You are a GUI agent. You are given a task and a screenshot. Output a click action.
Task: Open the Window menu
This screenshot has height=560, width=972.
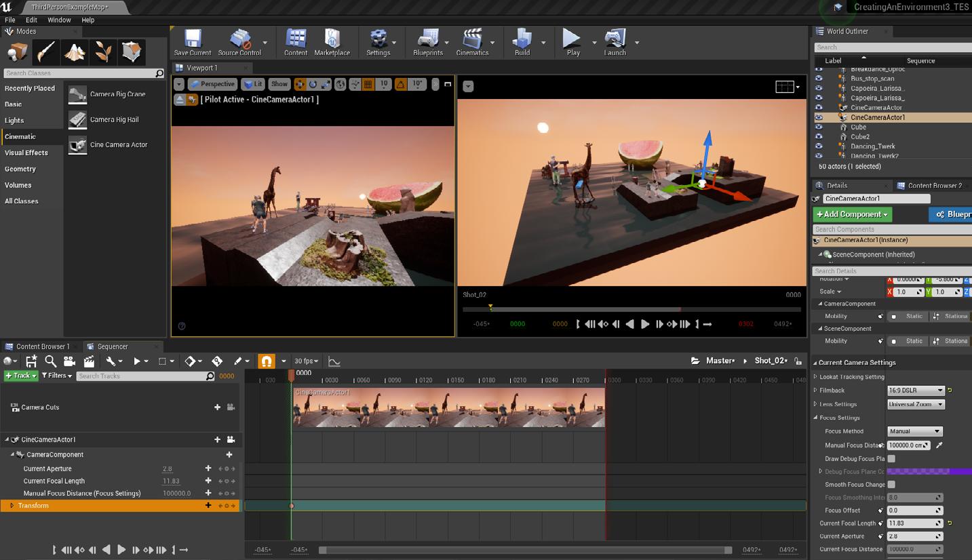coord(59,20)
